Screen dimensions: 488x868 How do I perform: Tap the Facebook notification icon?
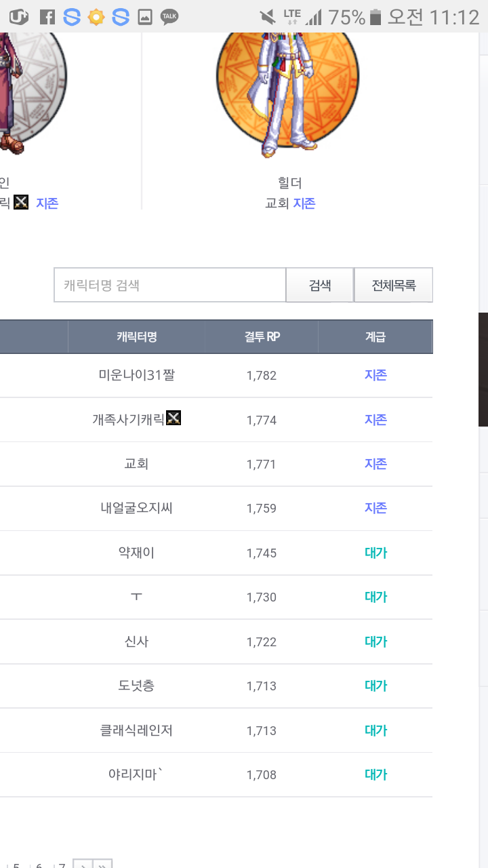click(47, 17)
